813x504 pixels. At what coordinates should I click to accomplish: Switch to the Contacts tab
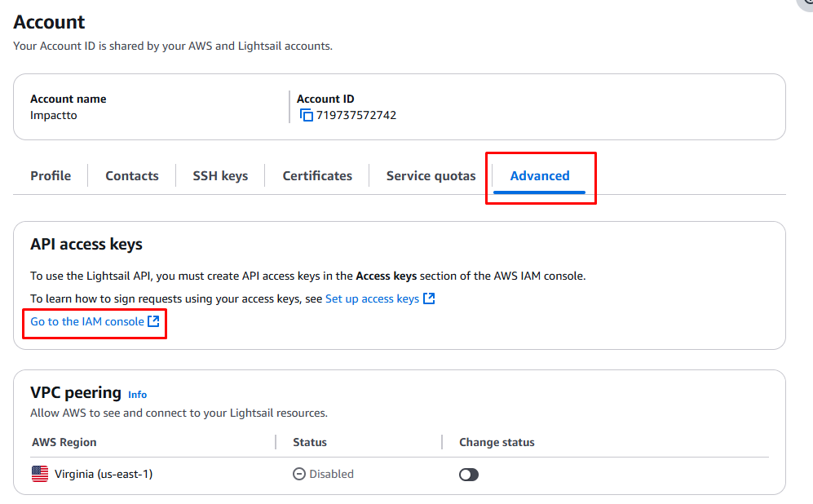[132, 176]
